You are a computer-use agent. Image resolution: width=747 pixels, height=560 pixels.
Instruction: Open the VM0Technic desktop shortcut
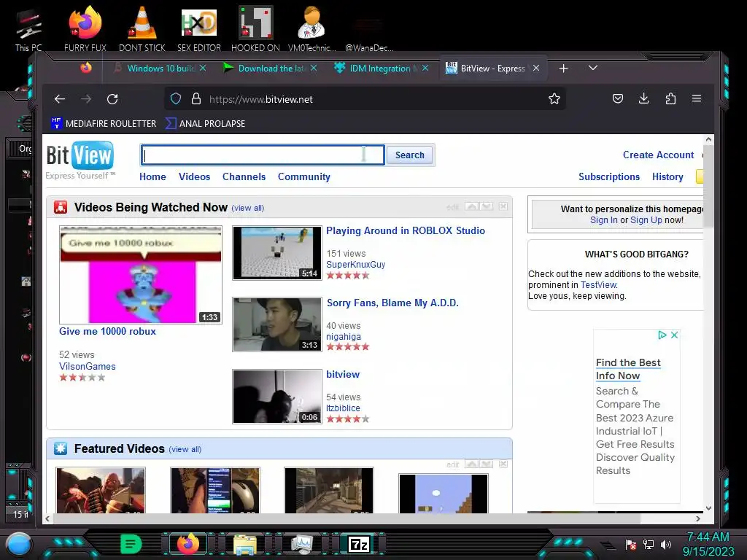coord(312,30)
